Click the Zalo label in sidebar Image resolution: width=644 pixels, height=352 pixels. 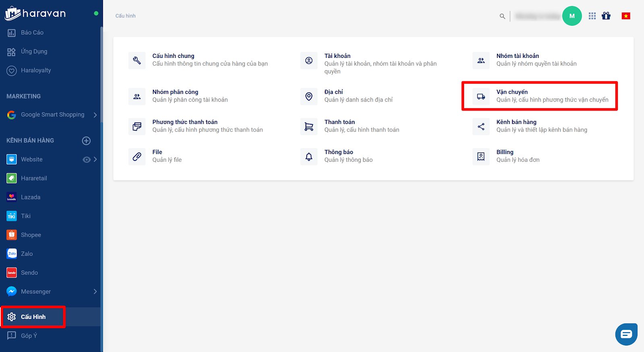pos(27,254)
